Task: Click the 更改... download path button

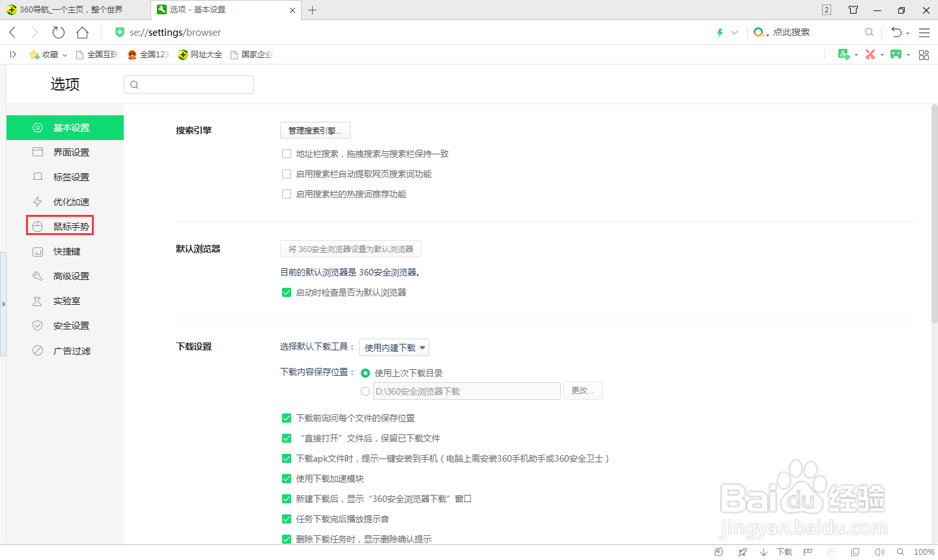Action: coord(582,391)
